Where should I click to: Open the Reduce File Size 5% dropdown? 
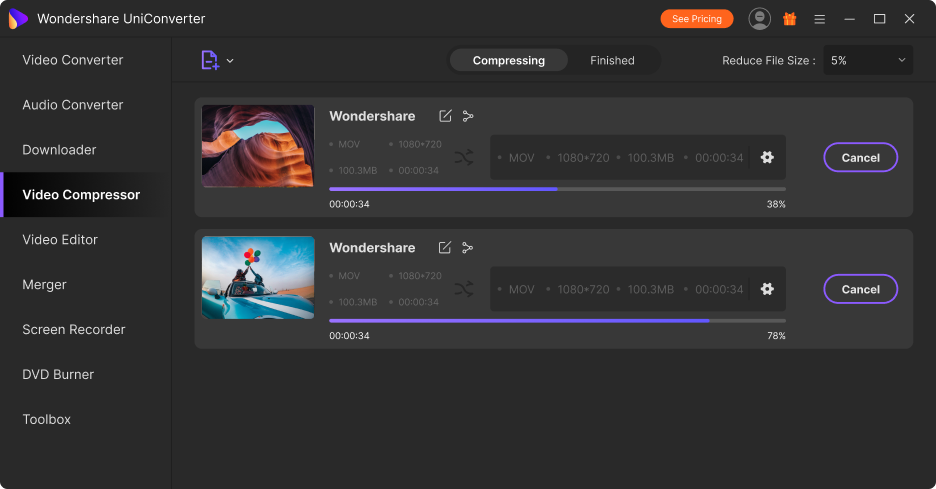pyautogui.click(x=868, y=60)
